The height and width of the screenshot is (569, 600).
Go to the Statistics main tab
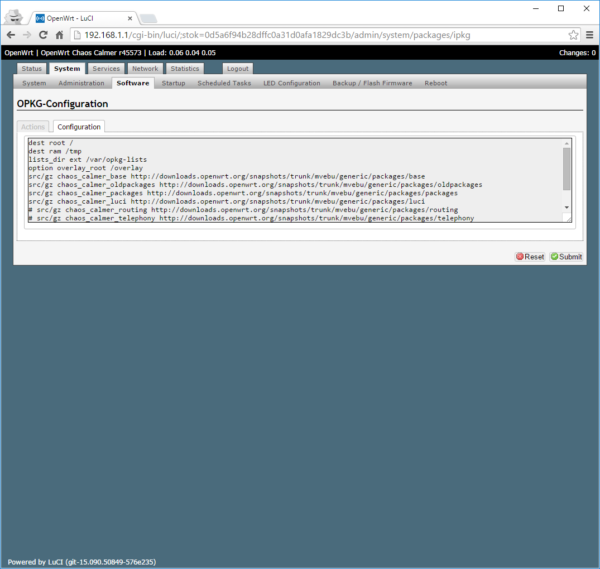coord(184,69)
